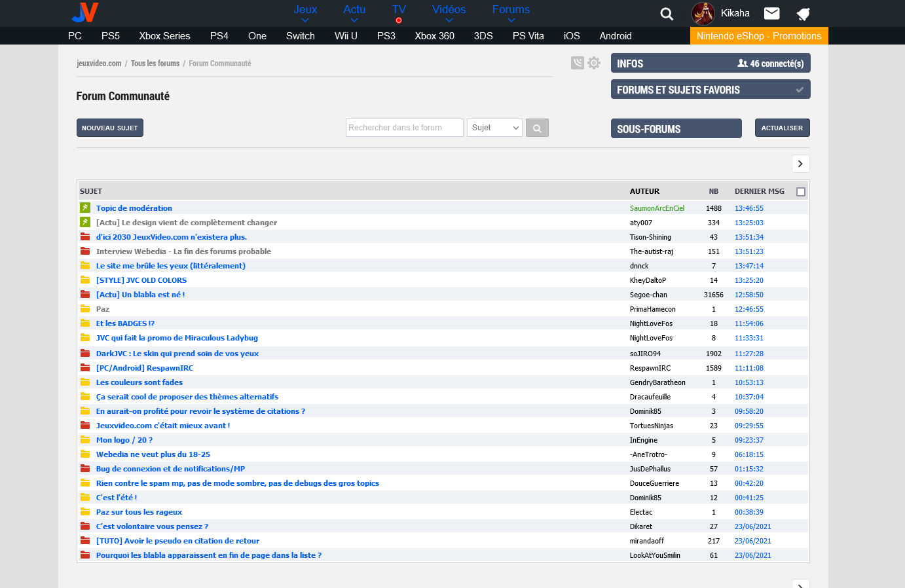
Task: Click yellow folder icon of Le site me brûle
Action: [85, 265]
